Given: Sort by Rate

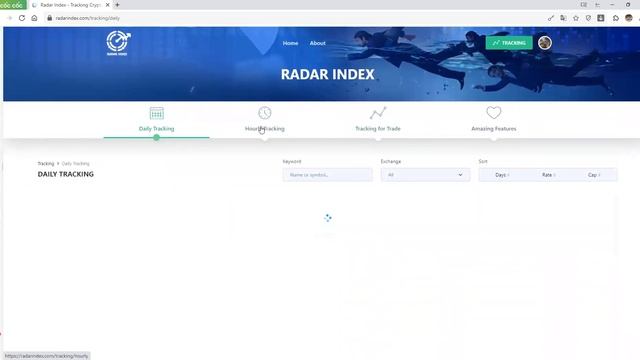Looking at the screenshot, I should click(x=548, y=175).
